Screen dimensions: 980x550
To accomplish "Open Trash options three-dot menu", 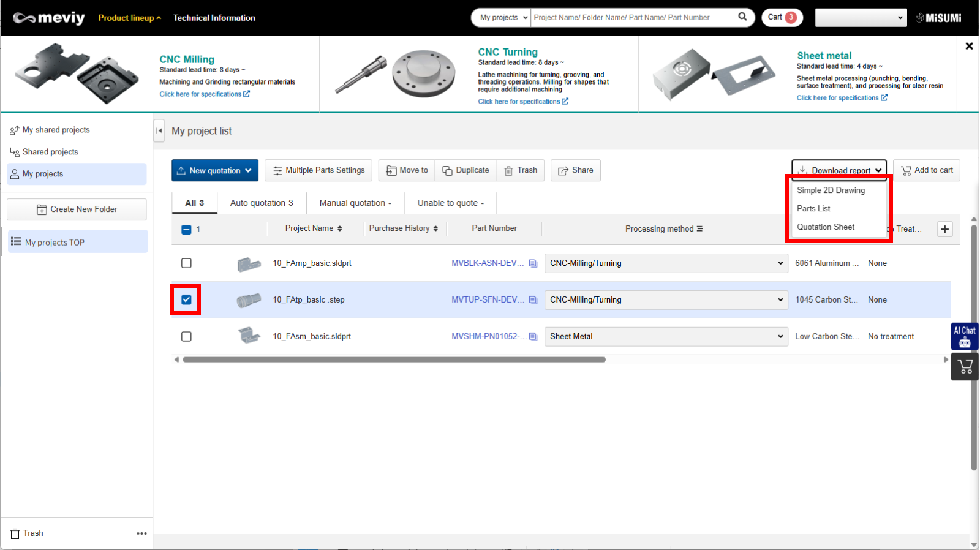I will pos(141,533).
